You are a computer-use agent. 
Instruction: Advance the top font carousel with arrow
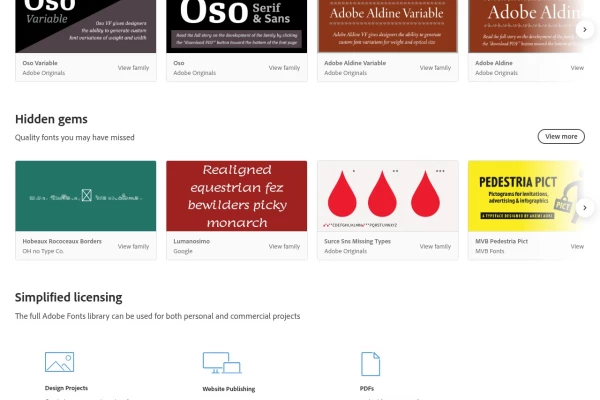pos(584,29)
